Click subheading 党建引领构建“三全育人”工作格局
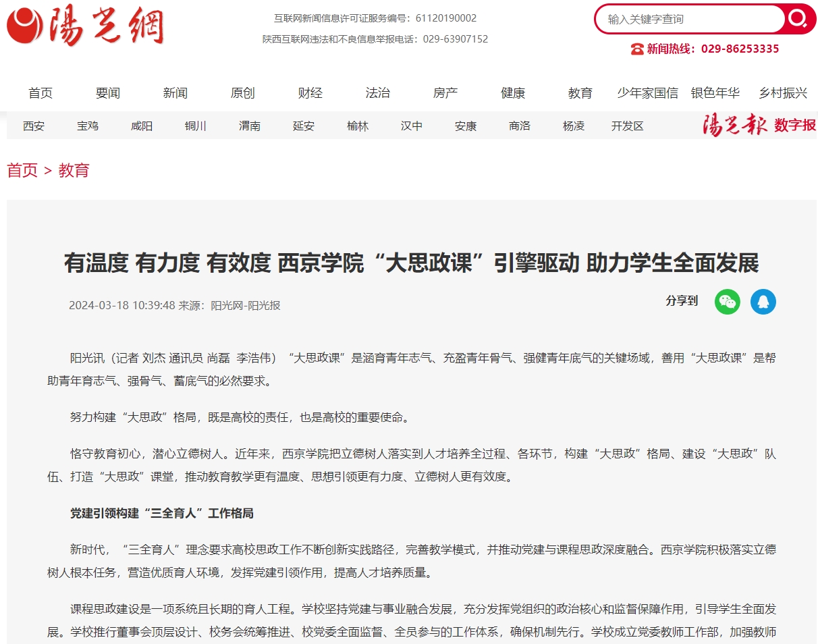This screenshot has height=644, width=818. click(162, 514)
